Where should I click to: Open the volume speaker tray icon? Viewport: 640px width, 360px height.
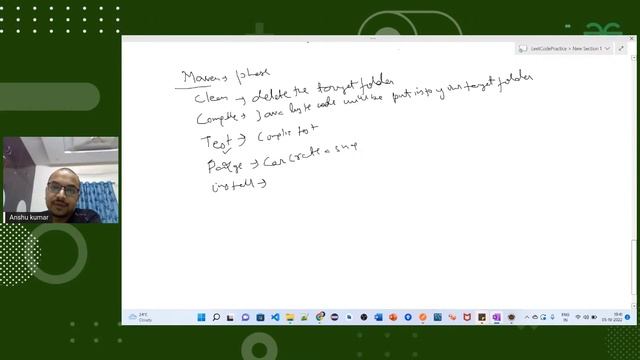(x=586, y=317)
